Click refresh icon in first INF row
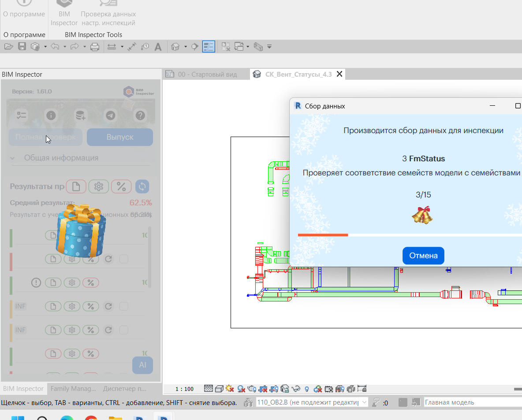Screen dimensions: 522x420 pyautogui.click(x=108, y=306)
